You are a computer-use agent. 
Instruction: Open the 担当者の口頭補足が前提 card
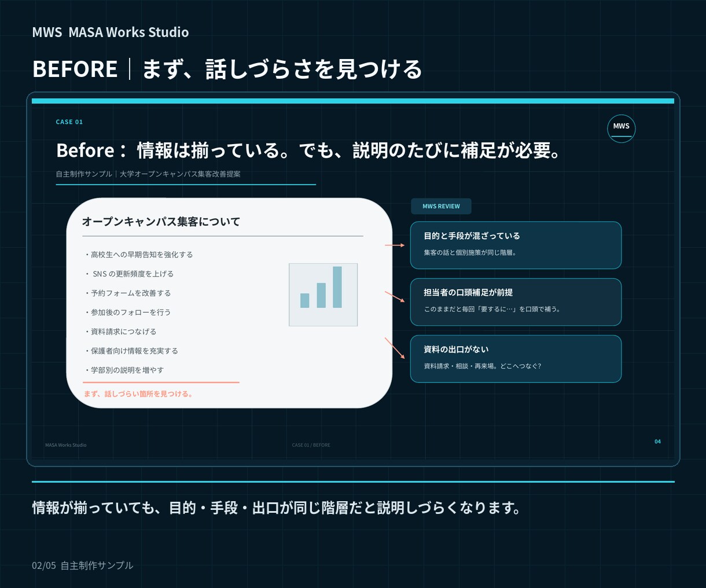click(516, 302)
